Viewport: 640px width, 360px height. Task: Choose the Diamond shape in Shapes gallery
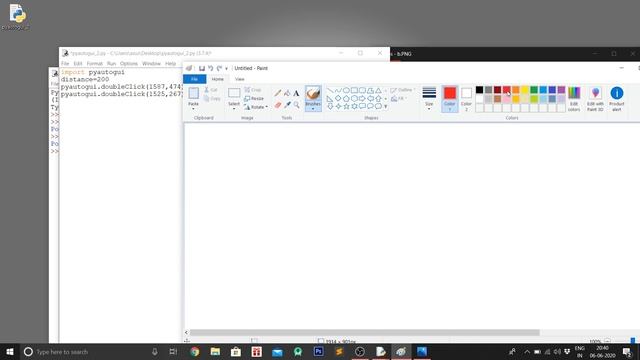click(338, 98)
